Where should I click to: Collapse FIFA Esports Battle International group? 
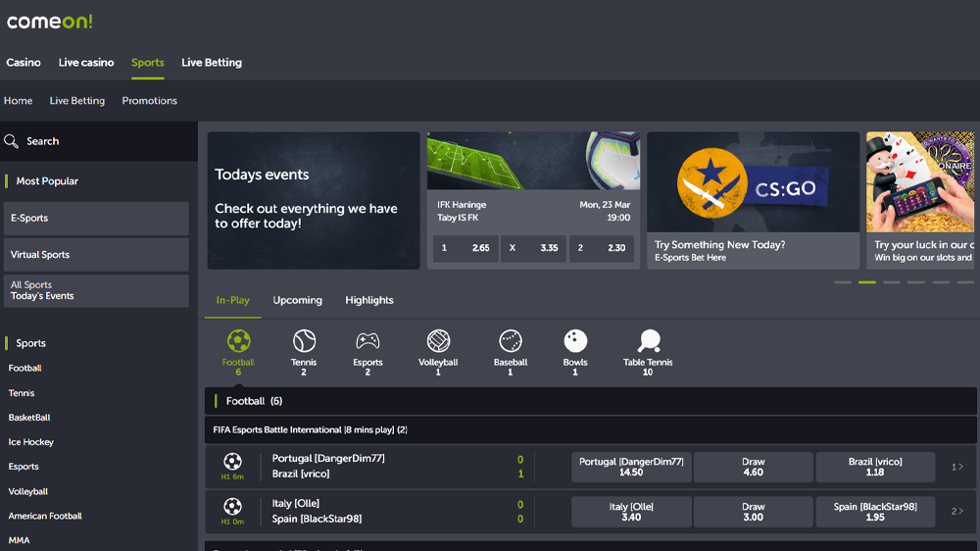(x=591, y=430)
